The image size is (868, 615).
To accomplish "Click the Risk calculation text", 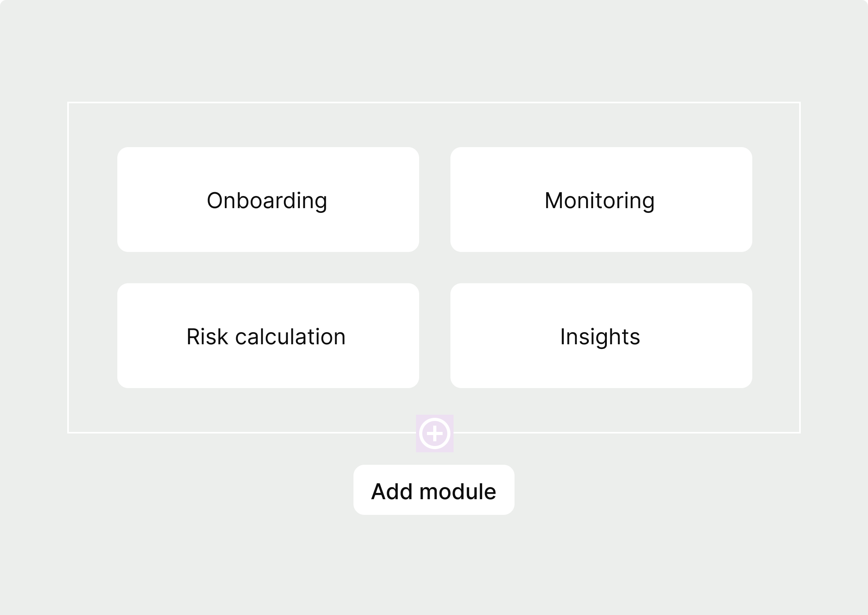I will click(266, 336).
